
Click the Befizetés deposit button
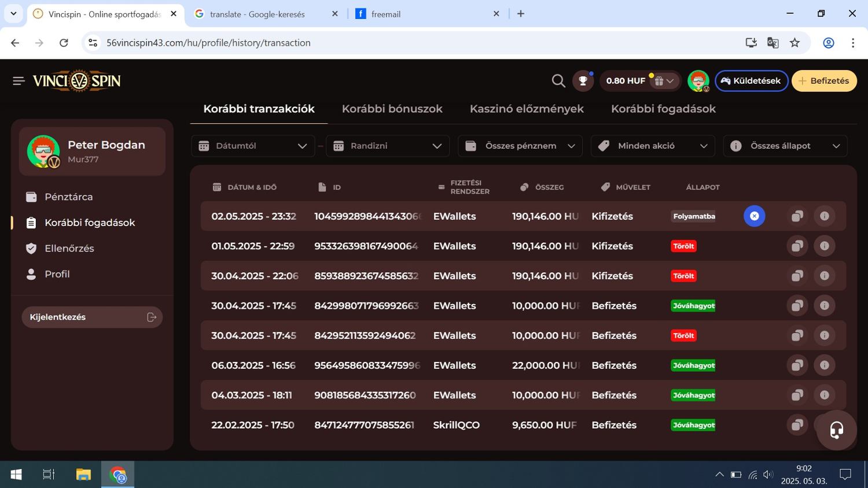(823, 81)
